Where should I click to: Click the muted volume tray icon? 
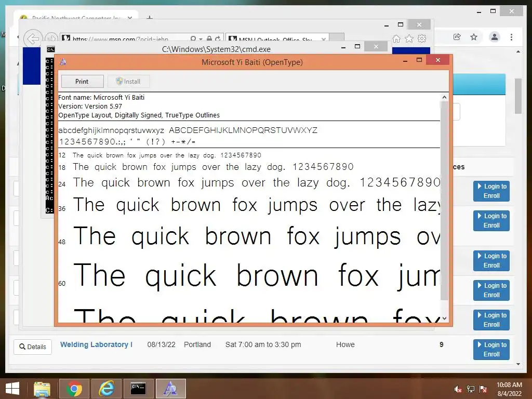458,389
